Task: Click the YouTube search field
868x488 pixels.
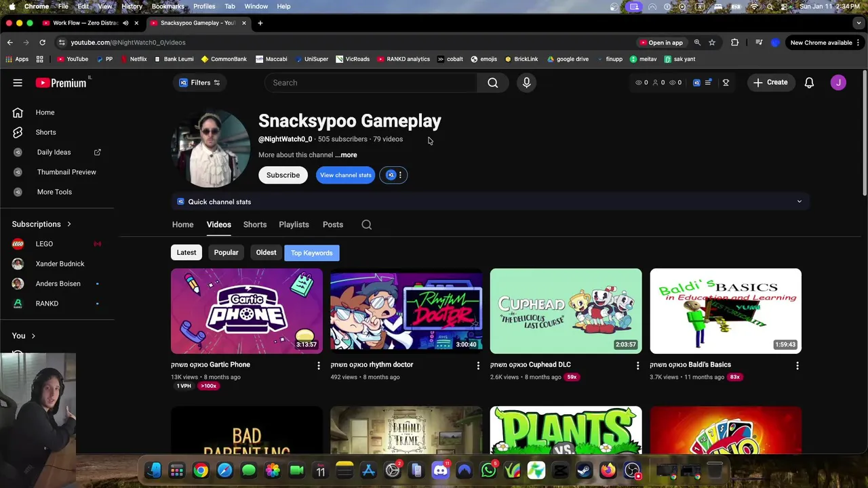Action: (371, 83)
